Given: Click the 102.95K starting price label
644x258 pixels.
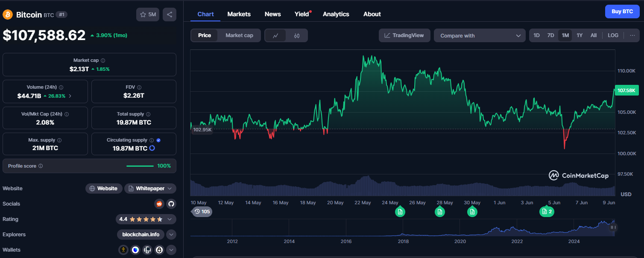Looking at the screenshot, I should point(202,130).
